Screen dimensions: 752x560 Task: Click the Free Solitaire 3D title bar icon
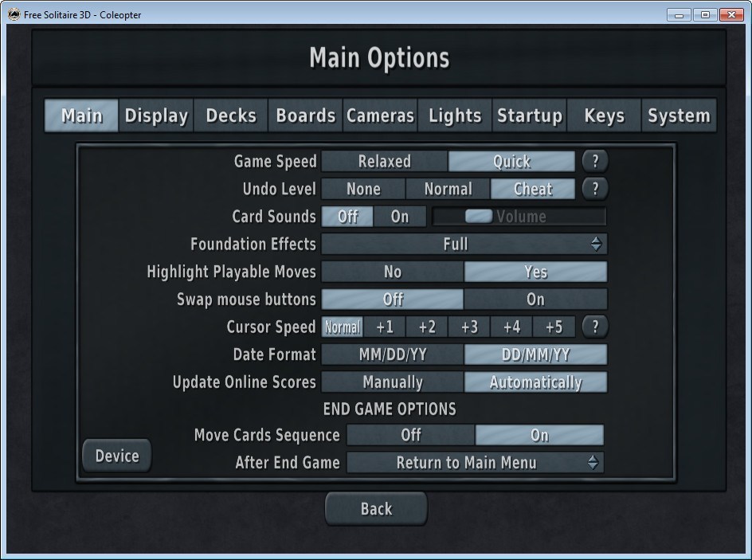click(14, 14)
